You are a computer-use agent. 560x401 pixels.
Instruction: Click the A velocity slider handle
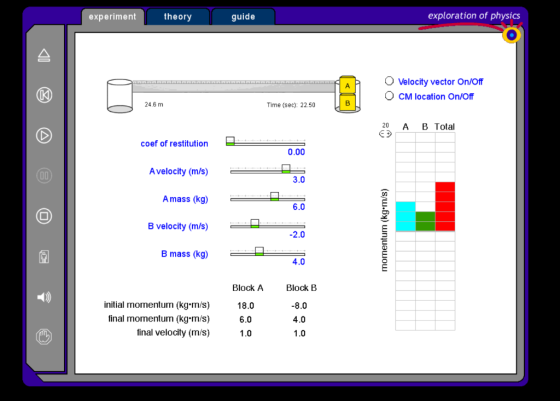(286, 169)
